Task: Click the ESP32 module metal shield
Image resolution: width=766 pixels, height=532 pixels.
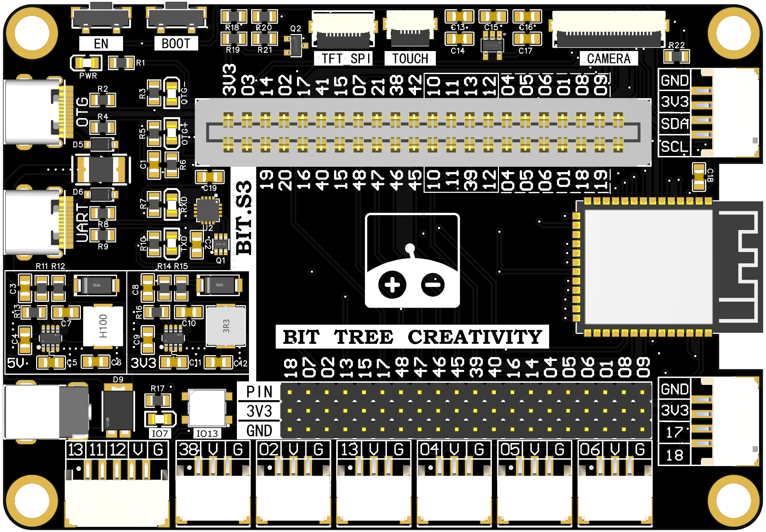Action: (x=648, y=267)
